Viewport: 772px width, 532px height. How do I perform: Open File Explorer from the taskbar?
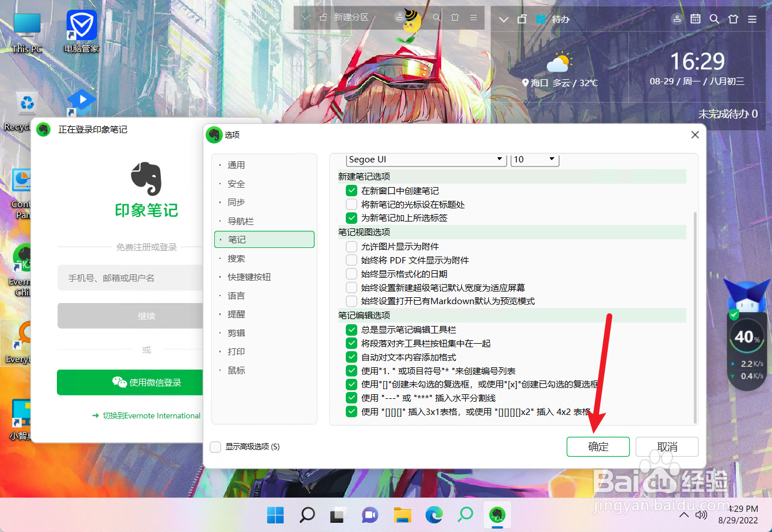[x=402, y=515]
